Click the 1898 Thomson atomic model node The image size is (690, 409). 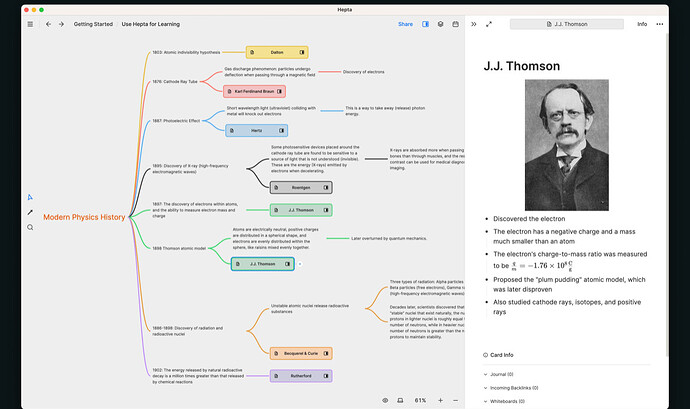[179, 248]
